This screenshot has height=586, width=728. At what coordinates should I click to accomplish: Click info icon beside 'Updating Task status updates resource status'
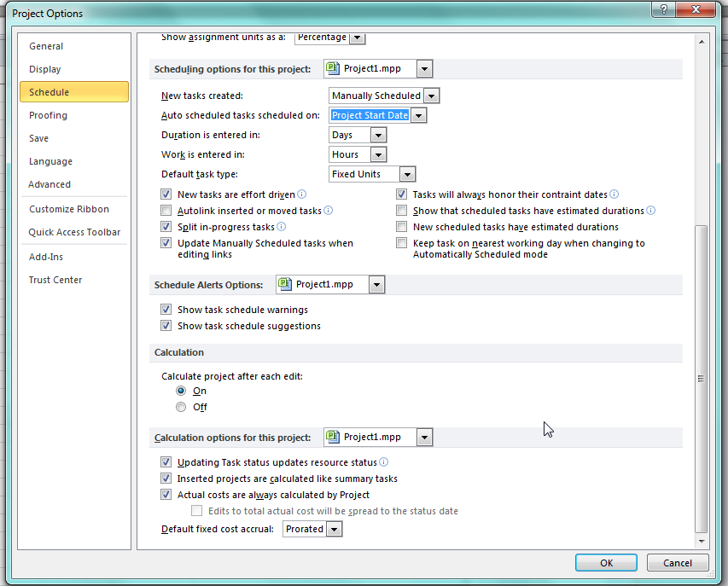point(384,462)
